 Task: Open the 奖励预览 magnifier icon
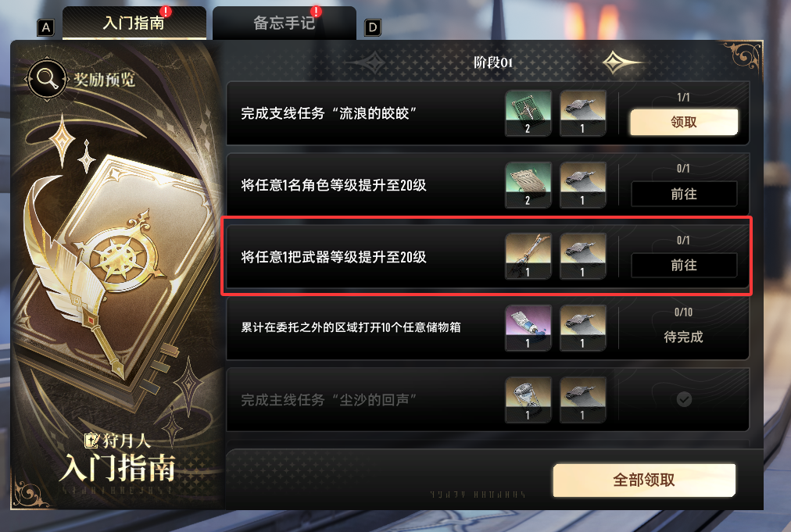(46, 79)
